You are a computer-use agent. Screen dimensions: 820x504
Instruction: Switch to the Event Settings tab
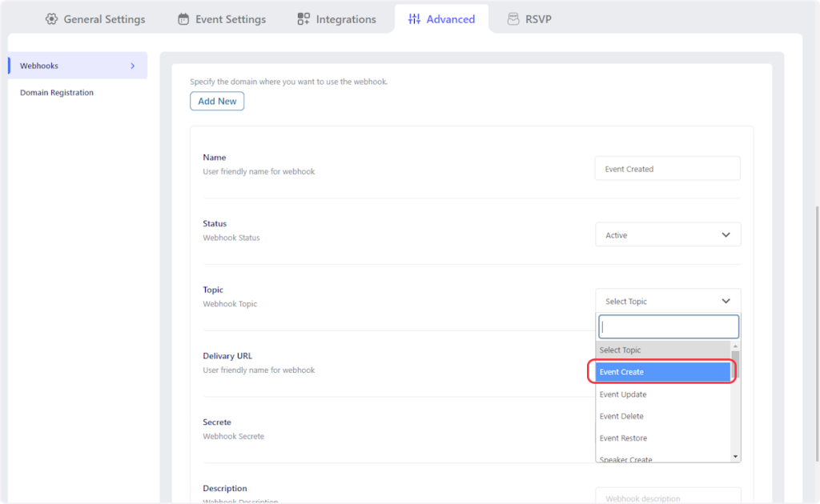click(230, 19)
